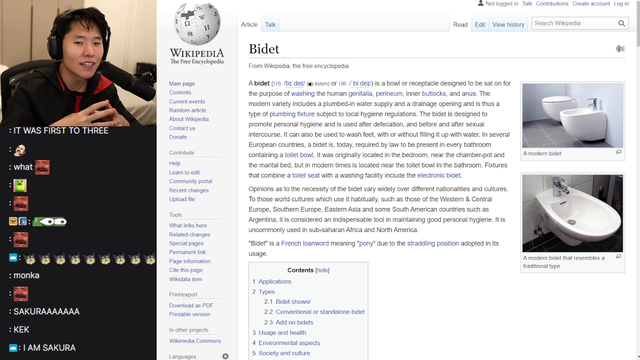
Task: Open Contributions link at top
Action: 552,3
